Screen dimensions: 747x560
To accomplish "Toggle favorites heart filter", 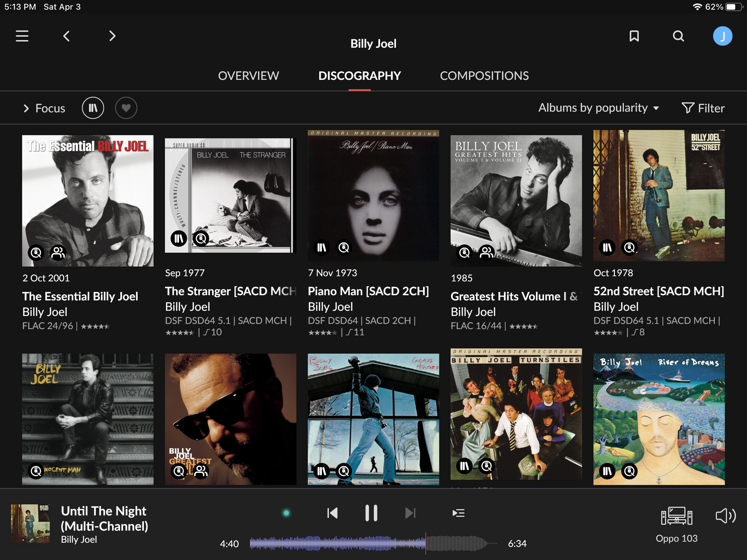I will point(126,108).
